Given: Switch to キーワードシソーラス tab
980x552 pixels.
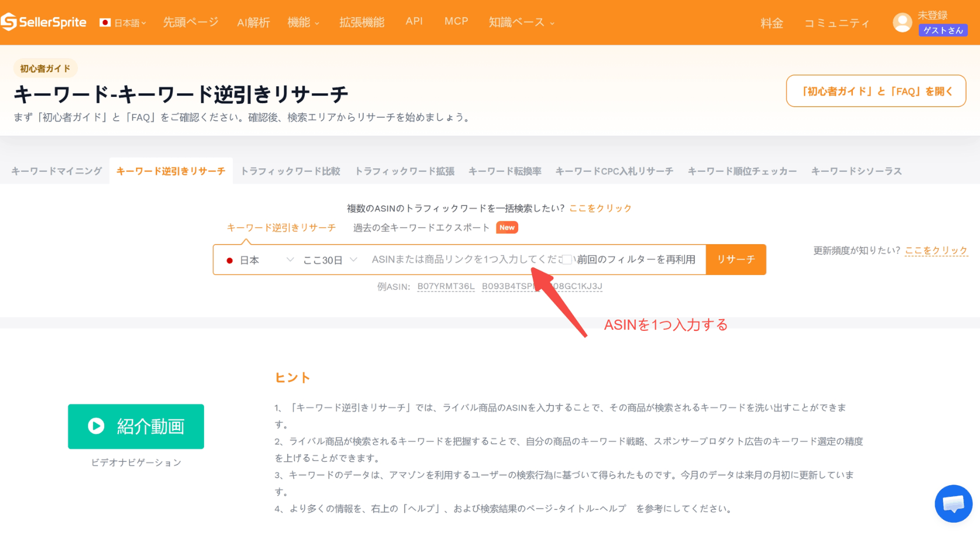Looking at the screenshot, I should pyautogui.click(x=856, y=171).
